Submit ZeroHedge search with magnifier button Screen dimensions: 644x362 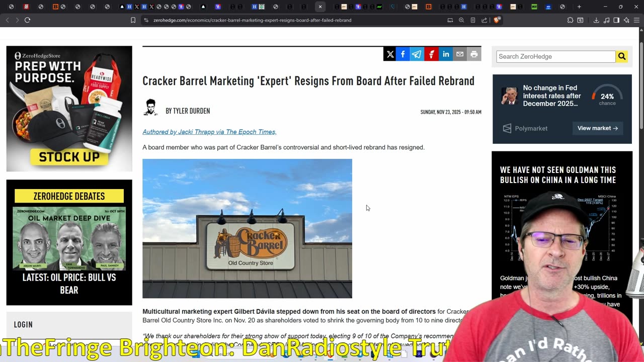click(x=622, y=56)
